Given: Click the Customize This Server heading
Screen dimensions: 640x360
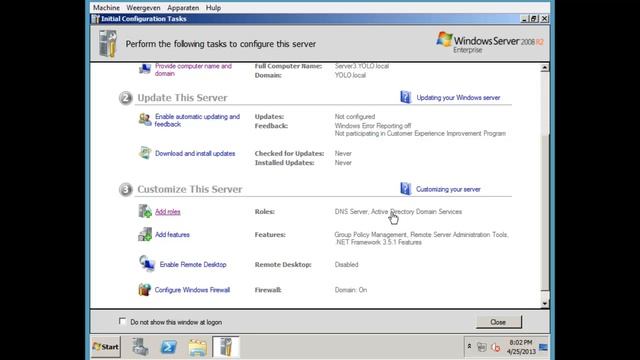Looking at the screenshot, I should [190, 189].
